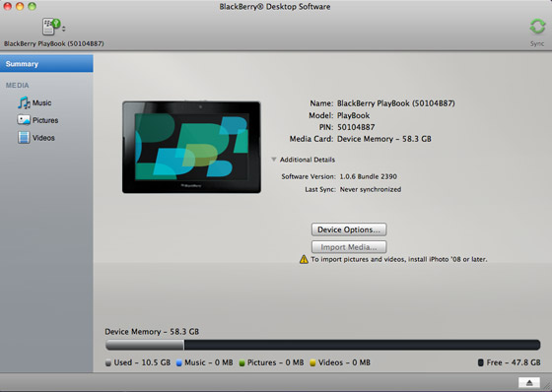The image size is (552, 392).
Task: Click the Device Memory usage bar
Action: (322, 345)
